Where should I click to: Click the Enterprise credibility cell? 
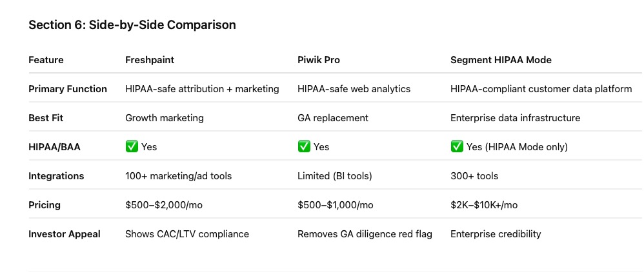pos(496,234)
